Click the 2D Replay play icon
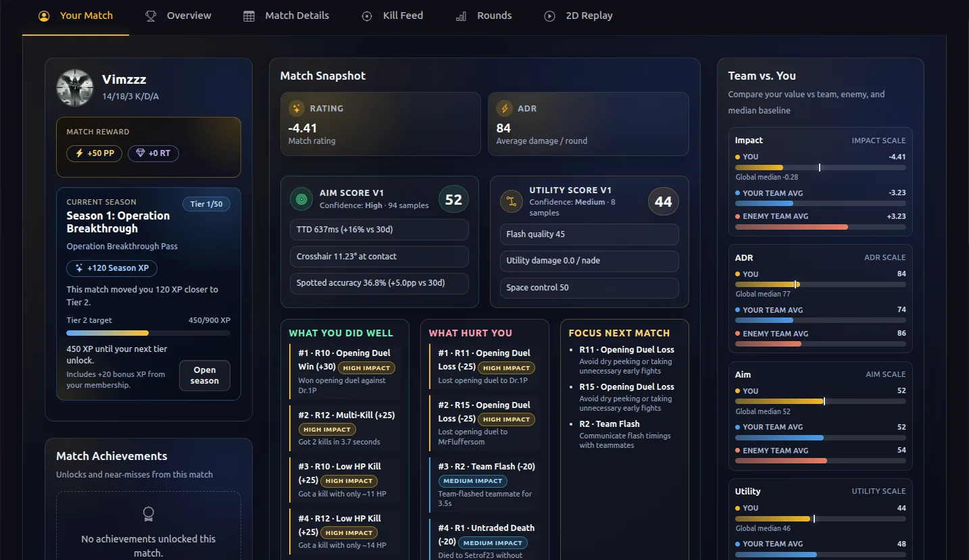Viewport: 969px width, 560px height. (549, 16)
